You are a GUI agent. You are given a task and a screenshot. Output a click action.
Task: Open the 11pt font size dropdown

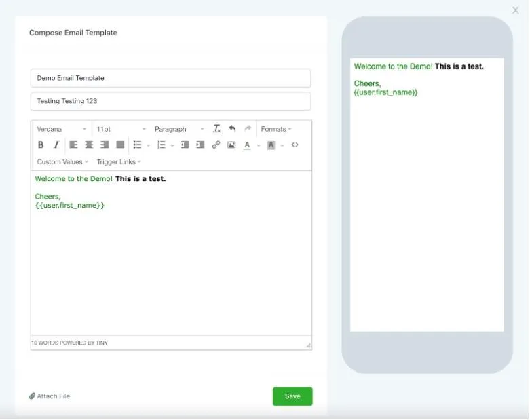point(121,129)
